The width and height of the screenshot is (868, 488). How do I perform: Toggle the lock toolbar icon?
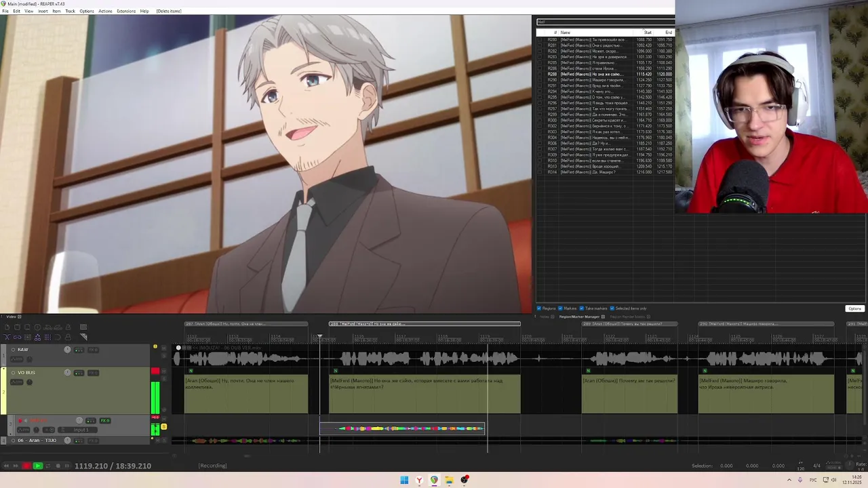click(x=68, y=337)
